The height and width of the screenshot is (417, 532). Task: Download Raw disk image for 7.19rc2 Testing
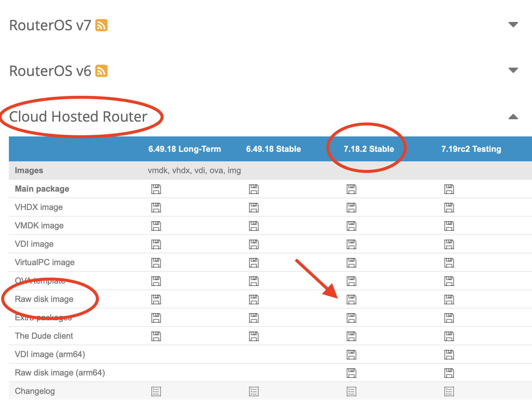(x=449, y=300)
